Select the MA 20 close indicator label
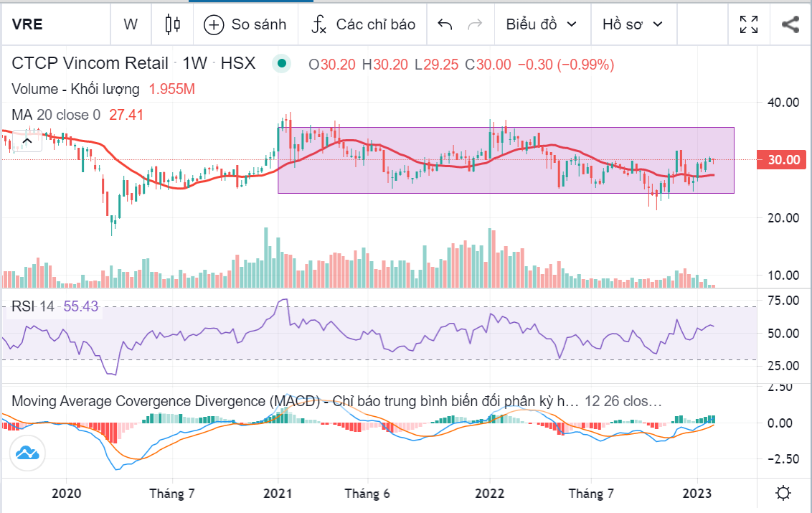Screen dimensions: 812x513 56,115
